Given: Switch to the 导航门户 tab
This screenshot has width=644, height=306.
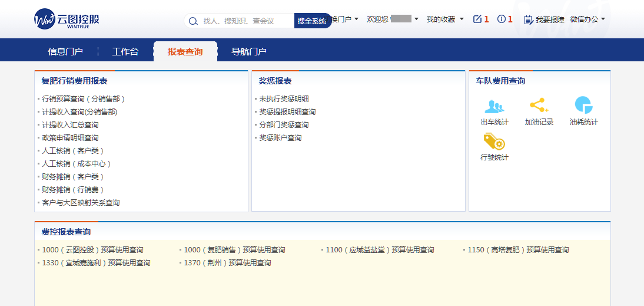Looking at the screenshot, I should [x=249, y=52].
